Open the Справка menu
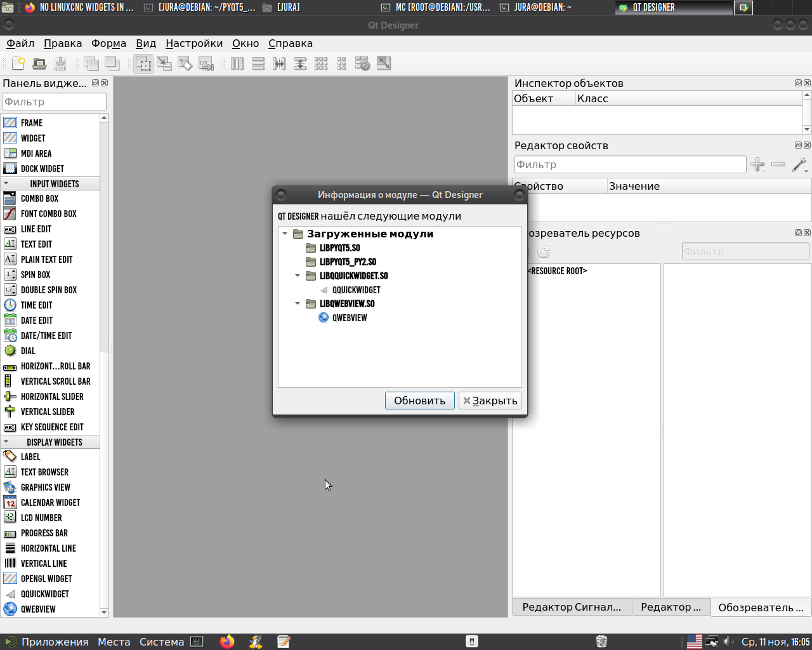Image resolution: width=812 pixels, height=650 pixels. point(291,43)
